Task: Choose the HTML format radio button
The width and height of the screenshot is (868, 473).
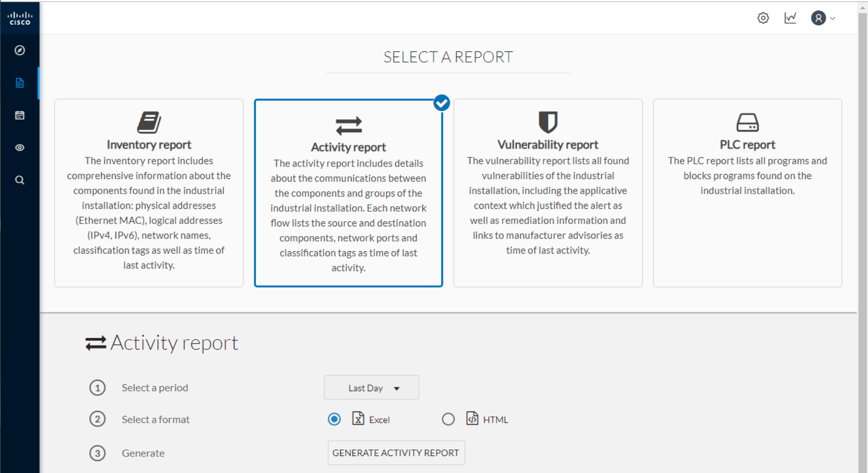Action: [448, 419]
